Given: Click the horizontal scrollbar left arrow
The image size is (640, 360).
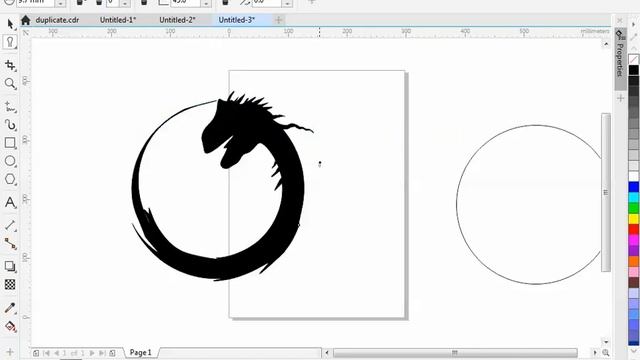Looking at the screenshot, I should click(327, 353).
